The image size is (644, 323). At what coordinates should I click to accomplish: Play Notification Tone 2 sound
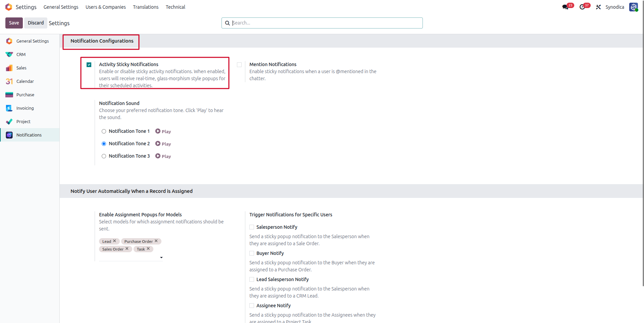pos(163,144)
